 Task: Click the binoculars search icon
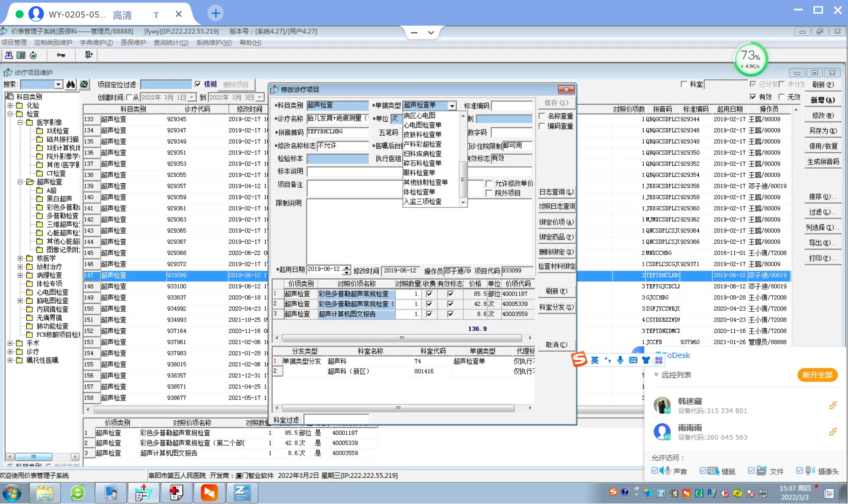click(71, 84)
